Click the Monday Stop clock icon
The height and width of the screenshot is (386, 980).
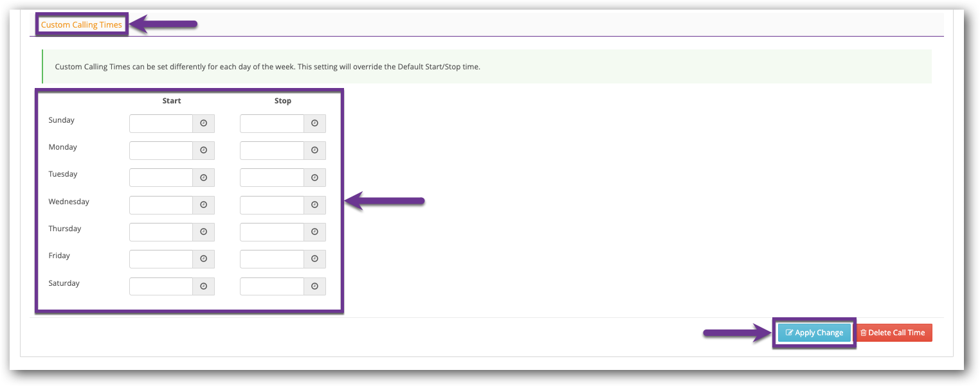314,150
